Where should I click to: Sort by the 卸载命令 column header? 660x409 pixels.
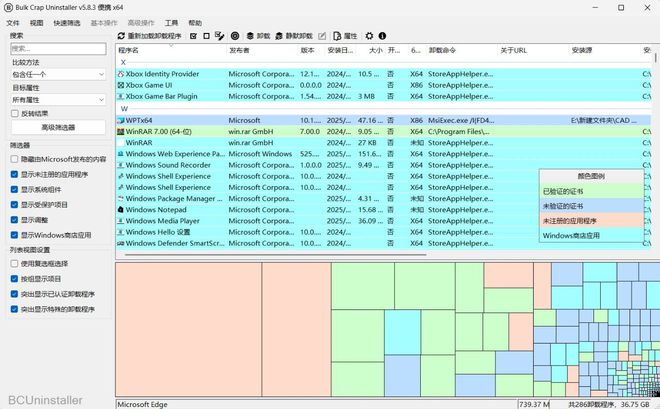tap(461, 50)
